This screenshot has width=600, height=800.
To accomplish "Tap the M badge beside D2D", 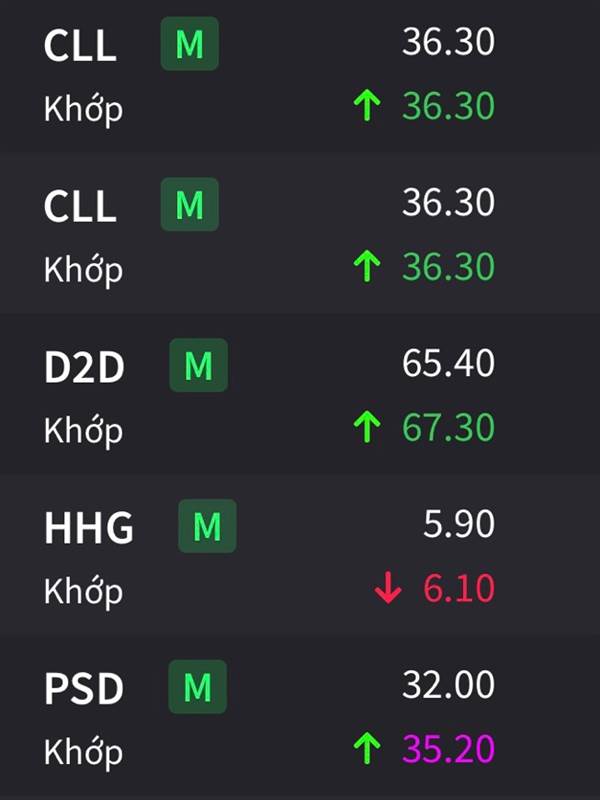I will (198, 365).
